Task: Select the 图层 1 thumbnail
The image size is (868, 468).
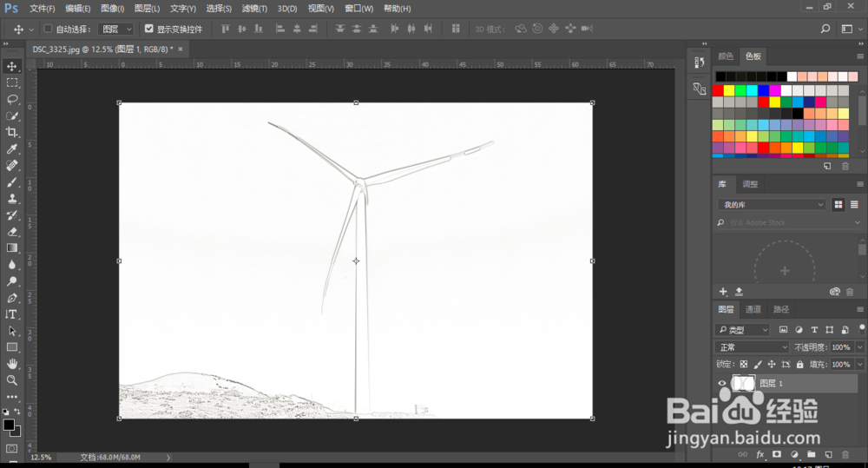Action: [743, 383]
